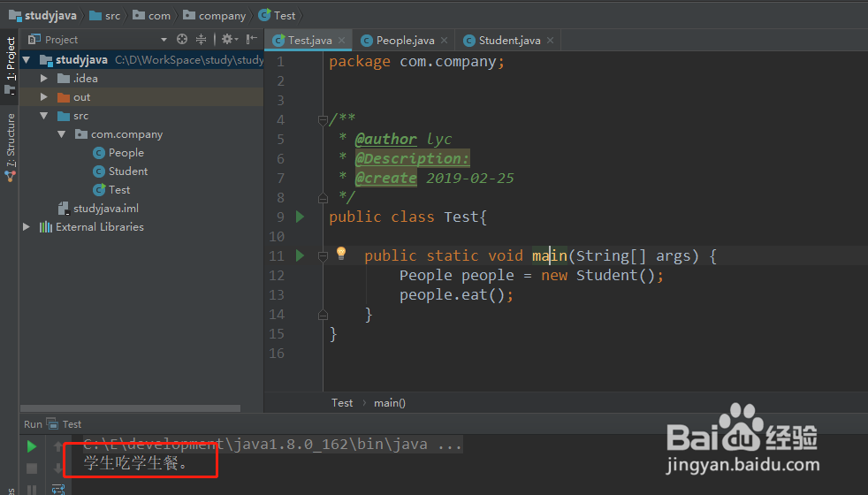Screen dimensions: 868x495
Task: Collapse the main method fold marker at line 11
Action: coord(323,255)
